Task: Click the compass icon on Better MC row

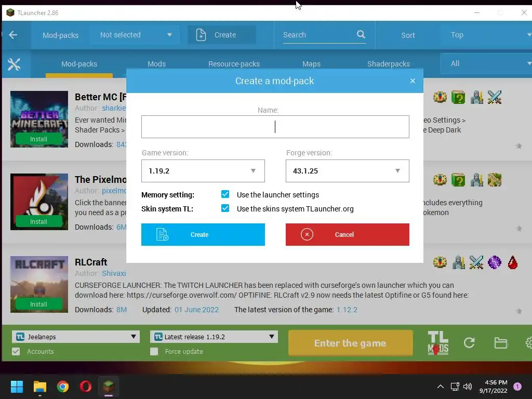Action: tap(440, 97)
